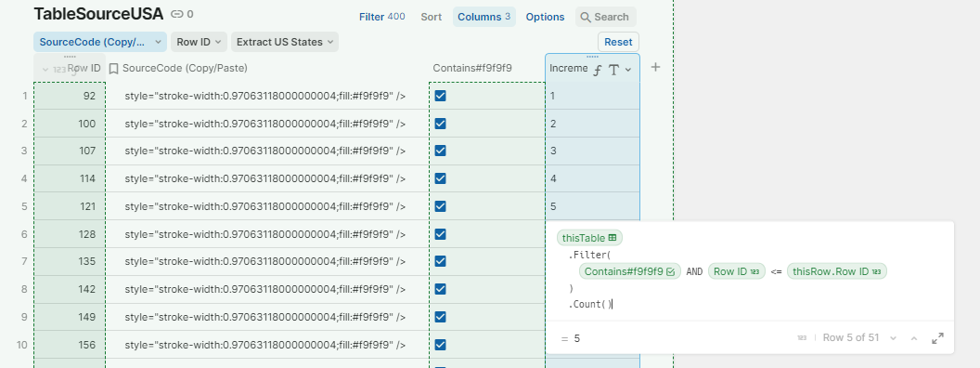Toggle the Contains#f9f9f9 checkbox for Row ID 149
This screenshot has height=368, width=980.
(440, 317)
